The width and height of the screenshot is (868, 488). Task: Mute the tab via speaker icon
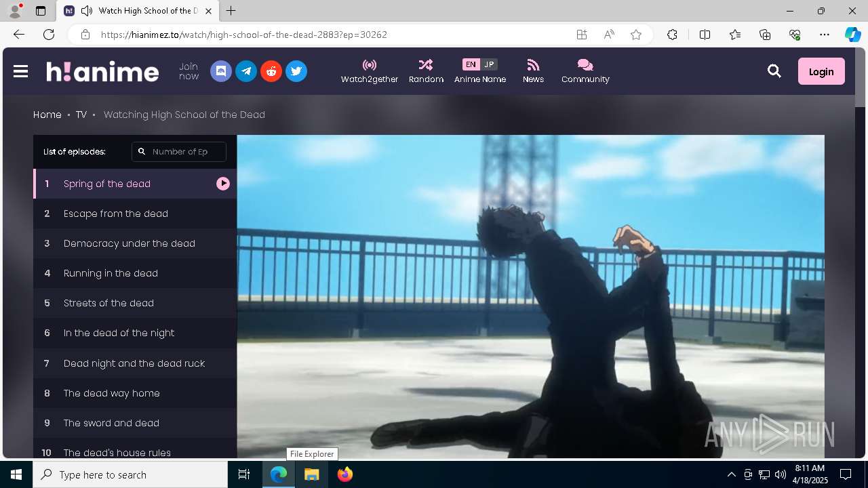[87, 11]
